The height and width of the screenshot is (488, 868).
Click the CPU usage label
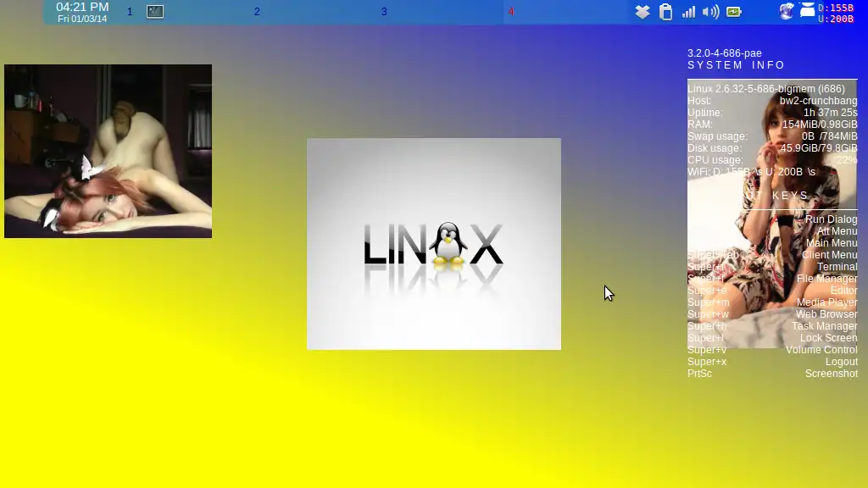point(715,160)
